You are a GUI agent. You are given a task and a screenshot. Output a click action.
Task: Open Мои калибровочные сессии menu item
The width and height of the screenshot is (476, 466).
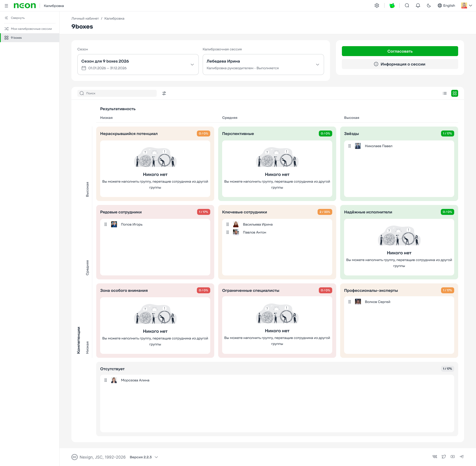click(30, 29)
